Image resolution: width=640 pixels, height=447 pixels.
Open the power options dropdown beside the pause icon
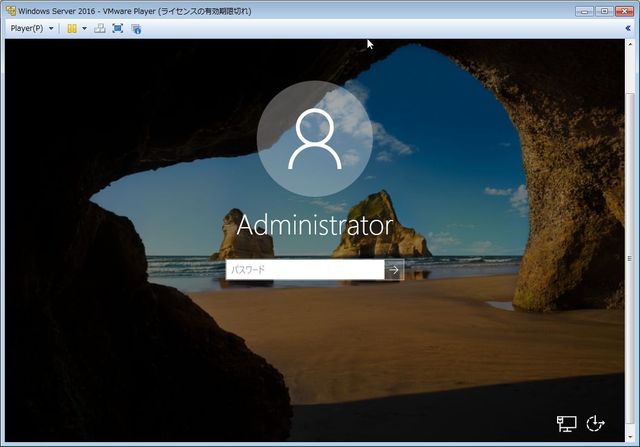tap(84, 29)
